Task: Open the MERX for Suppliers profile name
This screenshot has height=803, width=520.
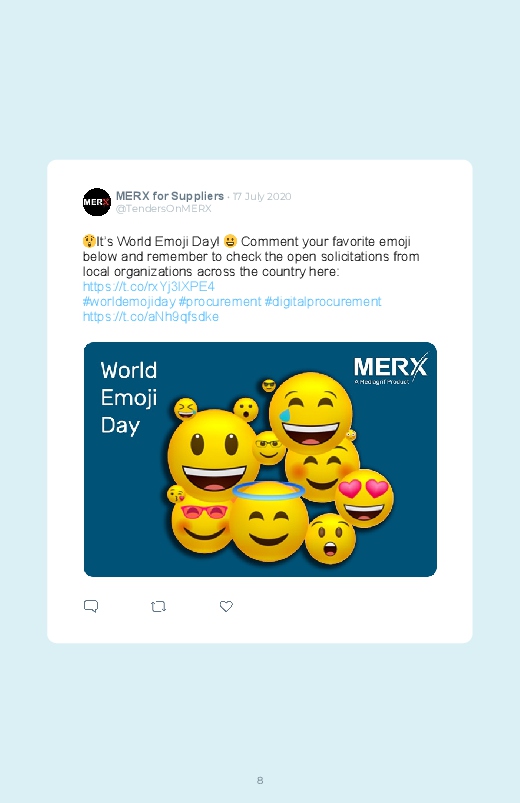Action: click(170, 196)
